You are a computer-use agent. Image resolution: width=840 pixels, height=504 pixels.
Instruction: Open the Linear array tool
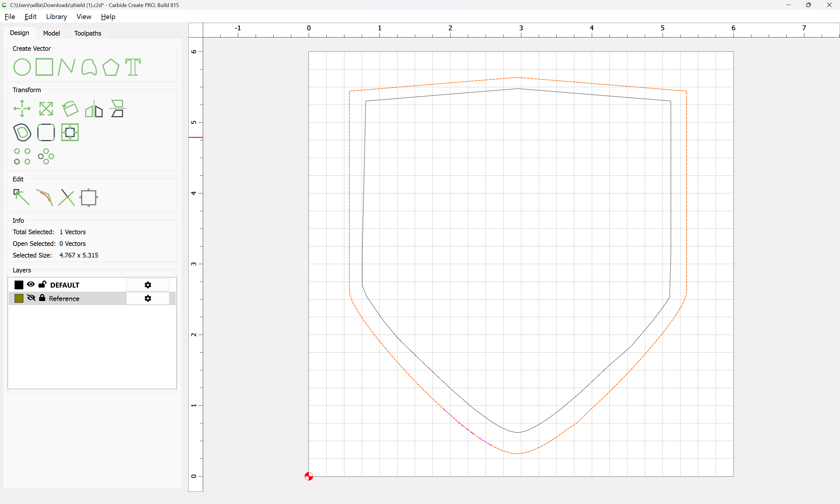point(22,156)
